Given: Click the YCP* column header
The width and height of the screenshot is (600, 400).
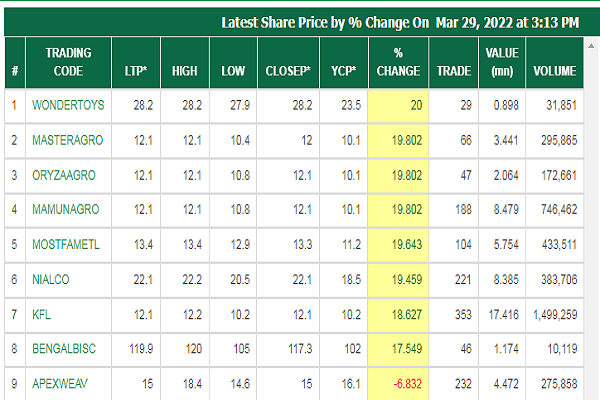Looking at the screenshot, I should (344, 62).
